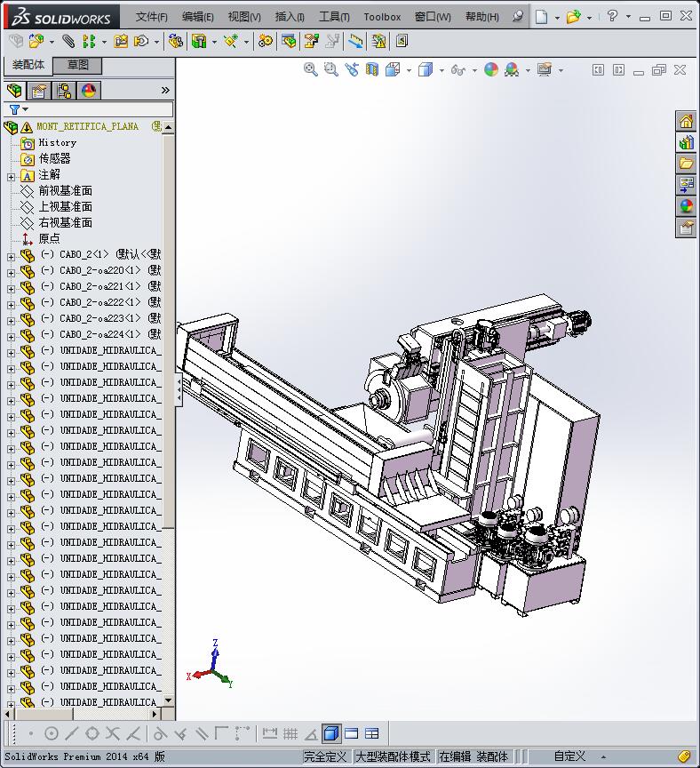Open the 插入(I) menu
This screenshot has height=768, width=700.
[x=290, y=17]
